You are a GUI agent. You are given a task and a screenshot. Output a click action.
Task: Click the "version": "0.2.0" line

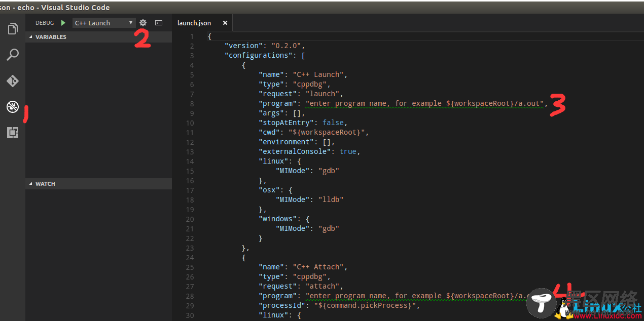tap(264, 46)
